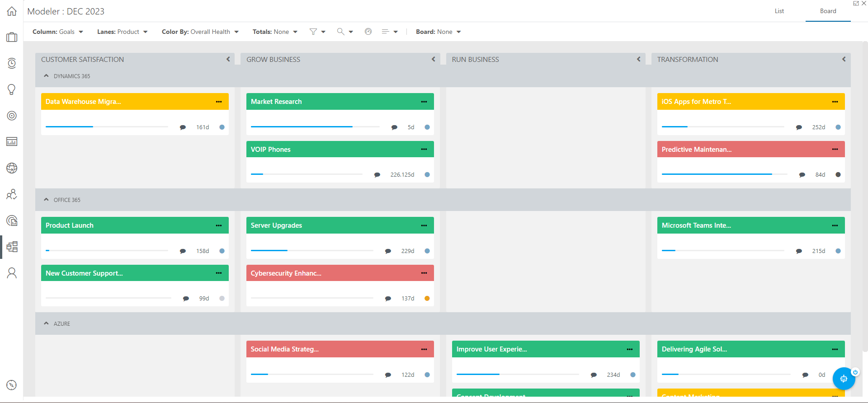The image size is (868, 403).
Task: Open the iOS Apps for Metro T card title
Action: click(x=696, y=102)
